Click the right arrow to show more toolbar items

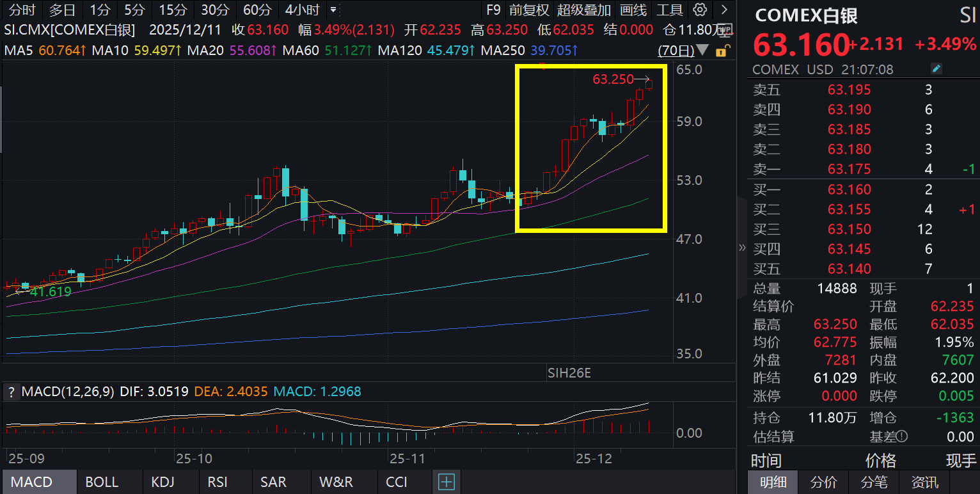click(x=724, y=10)
